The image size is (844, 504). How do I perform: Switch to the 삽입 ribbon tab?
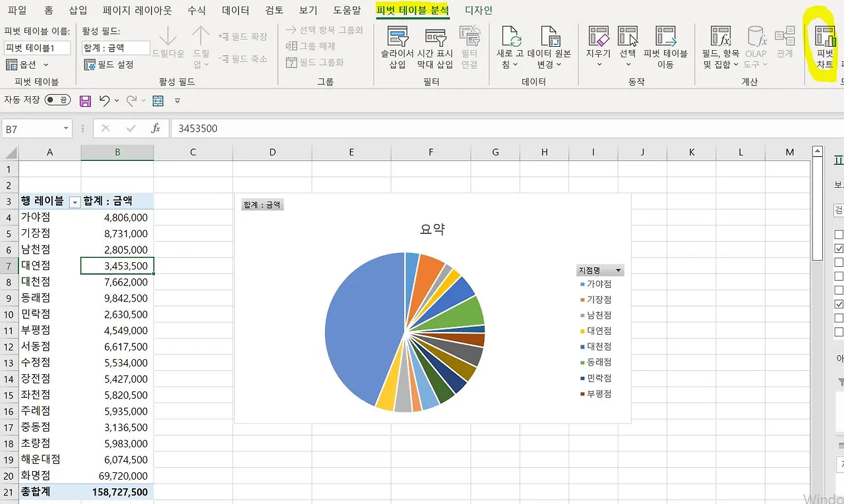(78, 11)
